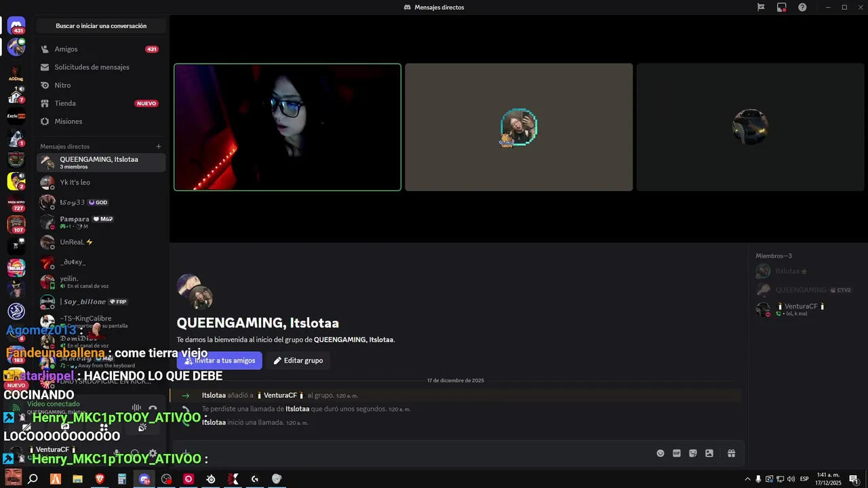The image size is (868, 488).
Task: Select the webcam video tile in the call
Action: (288, 127)
